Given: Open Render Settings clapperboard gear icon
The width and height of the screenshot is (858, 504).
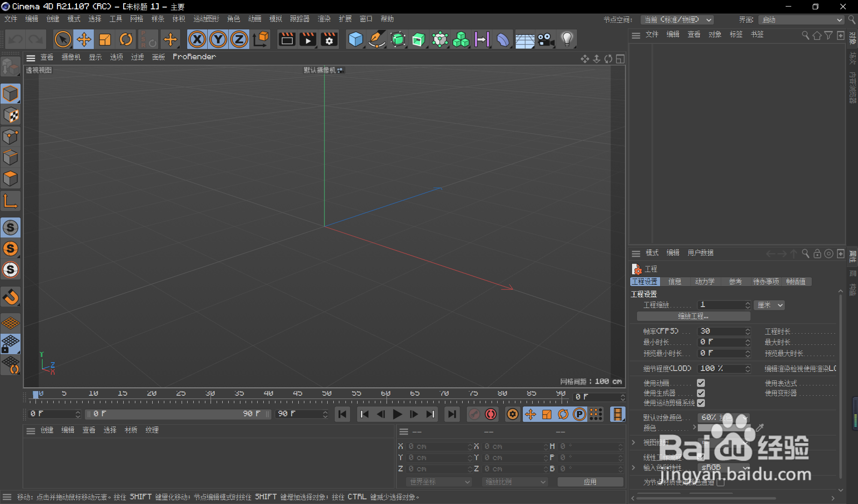Looking at the screenshot, I should point(329,40).
